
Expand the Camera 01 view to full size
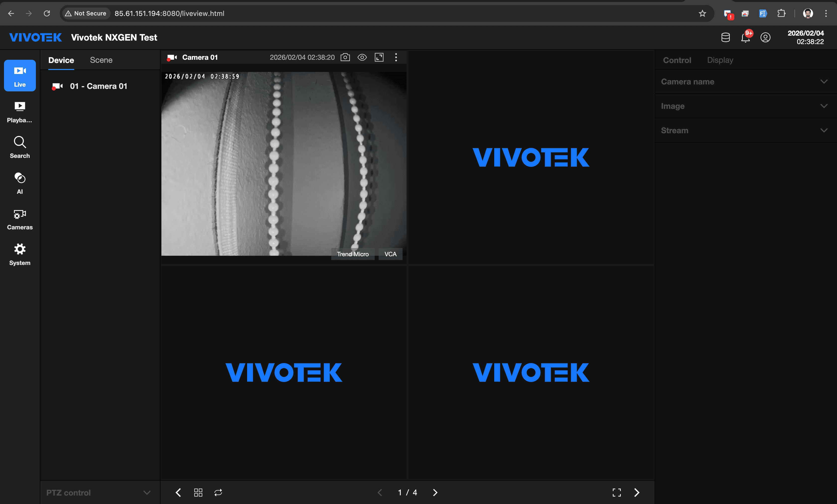379,57
